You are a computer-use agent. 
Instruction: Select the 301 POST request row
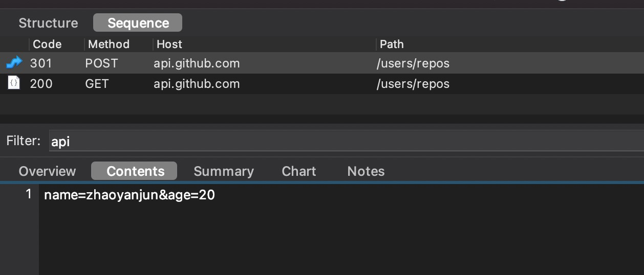pyautogui.click(x=322, y=63)
